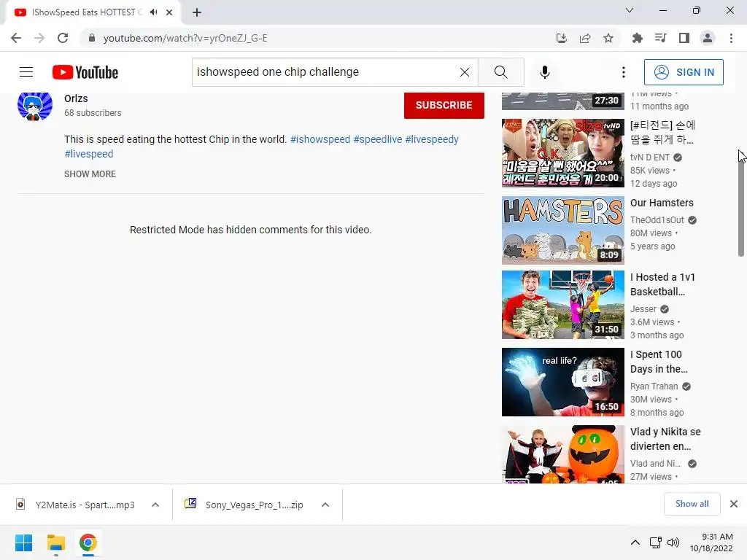The image size is (747, 560).
Task: Click the page vertical scrollbar
Action: (741, 205)
